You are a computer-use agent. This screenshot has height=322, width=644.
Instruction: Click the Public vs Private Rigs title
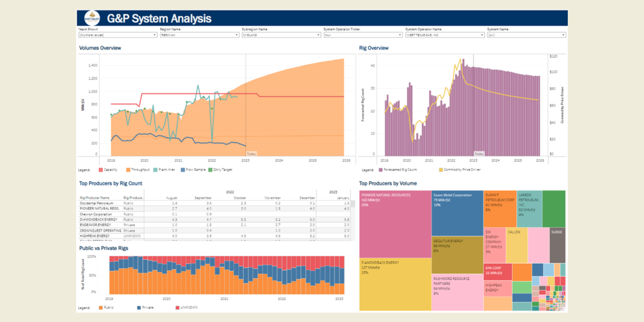pos(104,248)
